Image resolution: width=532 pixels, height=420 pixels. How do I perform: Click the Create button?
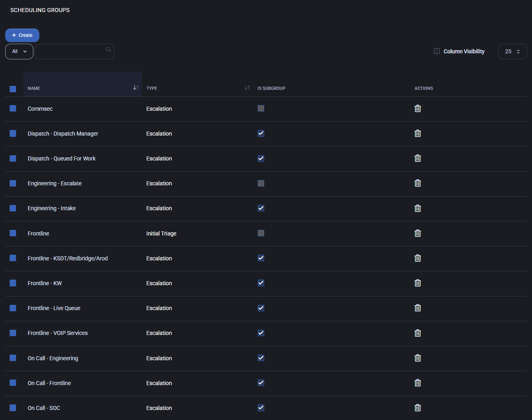22,35
